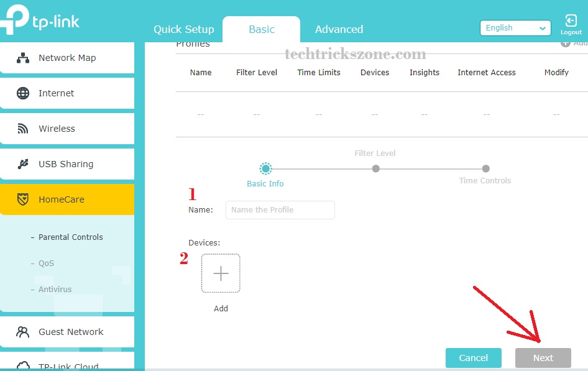Viewport: 588px width, 371px height.
Task: Click the Internet globe icon
Action: tap(23, 93)
